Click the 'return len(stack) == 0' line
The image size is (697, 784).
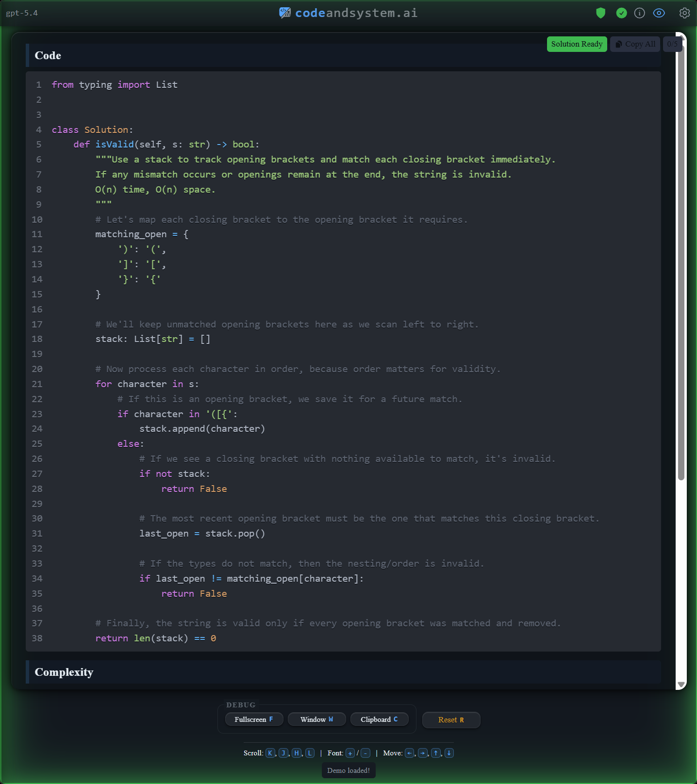coord(156,638)
